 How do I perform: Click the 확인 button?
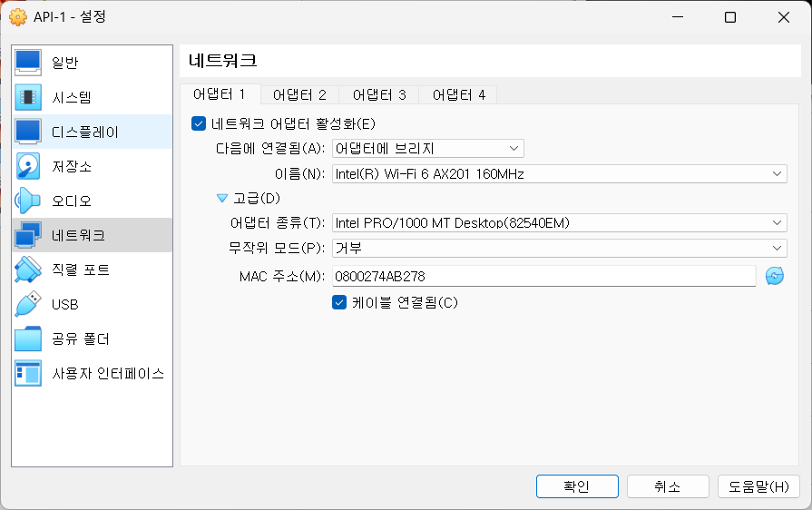tap(577, 486)
